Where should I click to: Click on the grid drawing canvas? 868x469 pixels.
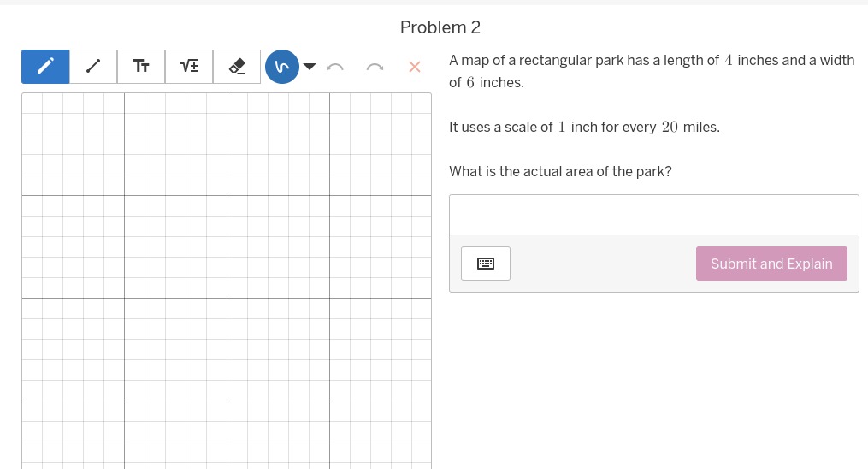tap(227, 281)
